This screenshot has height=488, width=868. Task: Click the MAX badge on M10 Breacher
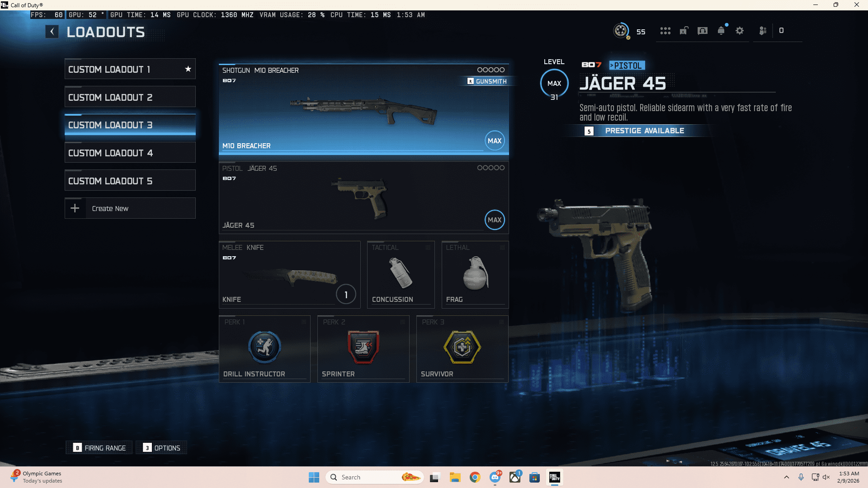click(x=495, y=141)
